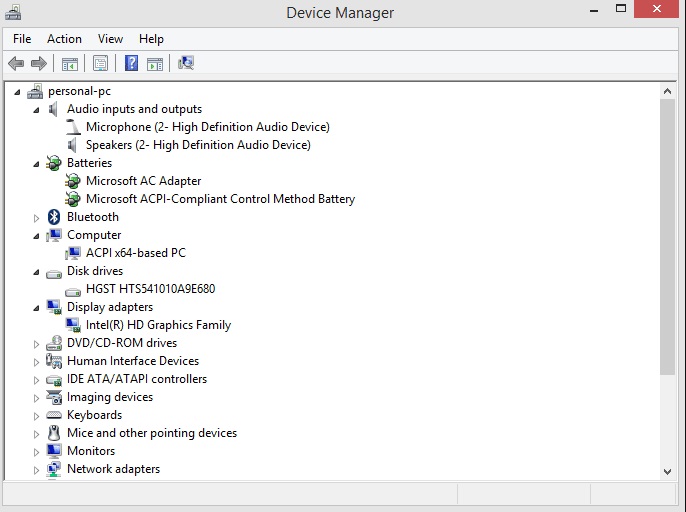Click the Back arrow toolbar icon
686x512 pixels.
pos(16,63)
